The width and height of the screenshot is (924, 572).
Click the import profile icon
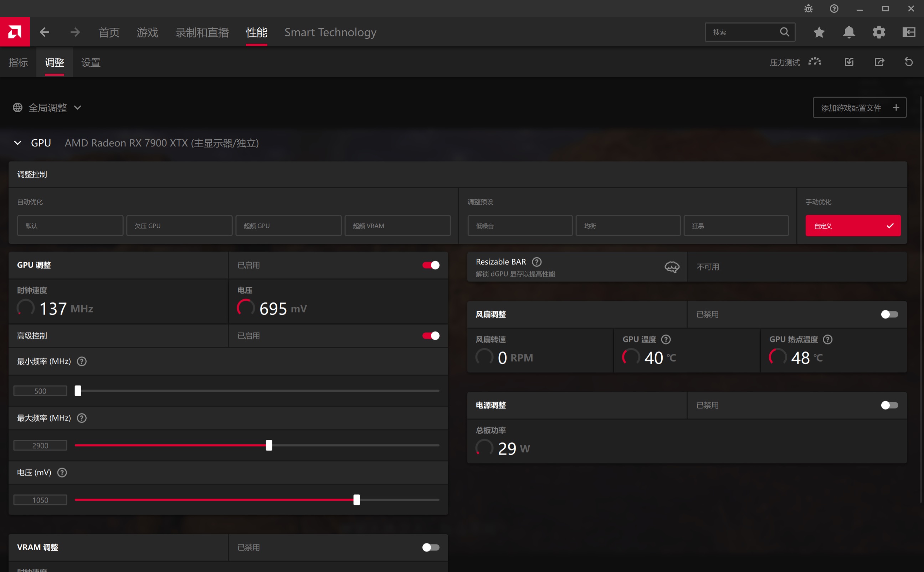849,62
